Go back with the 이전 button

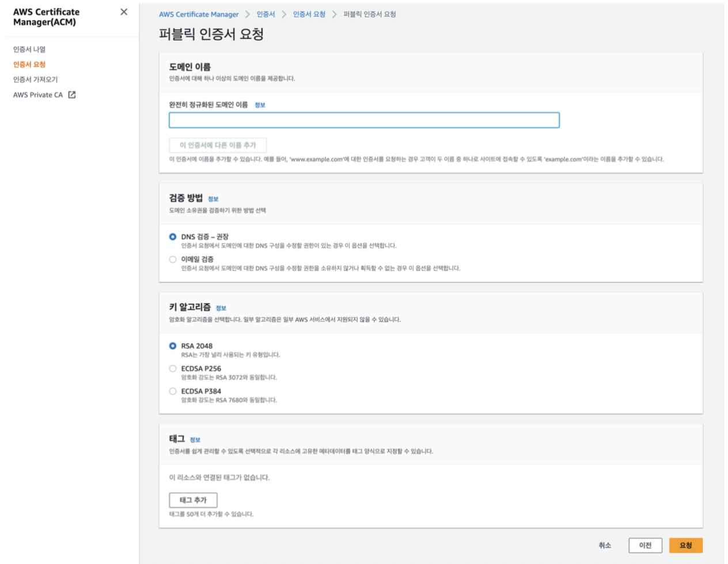pyautogui.click(x=645, y=545)
